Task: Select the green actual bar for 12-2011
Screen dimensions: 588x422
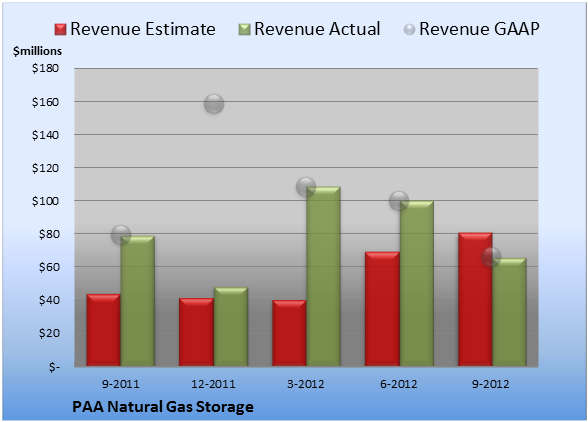Action: pos(231,327)
